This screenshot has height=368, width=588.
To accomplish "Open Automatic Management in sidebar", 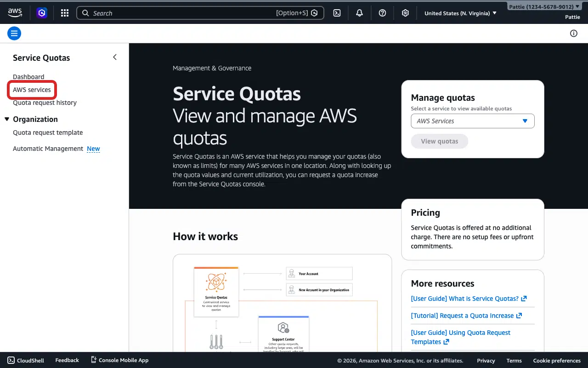I will click(48, 149).
